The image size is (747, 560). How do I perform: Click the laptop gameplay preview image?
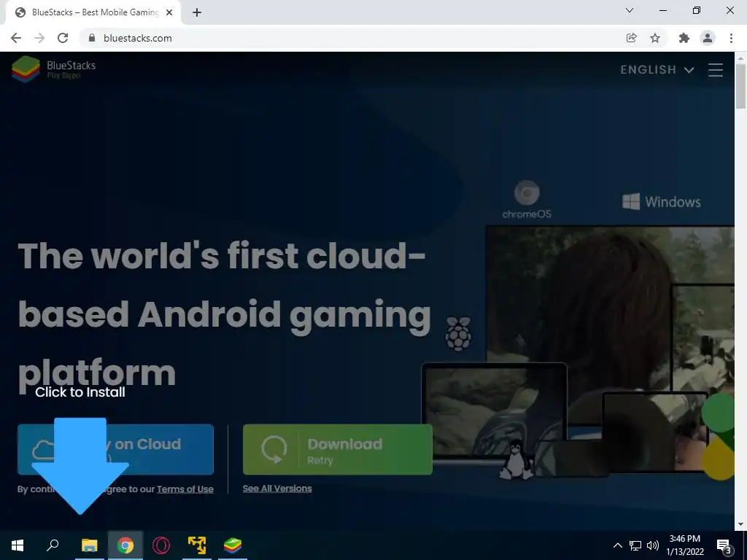point(494,411)
